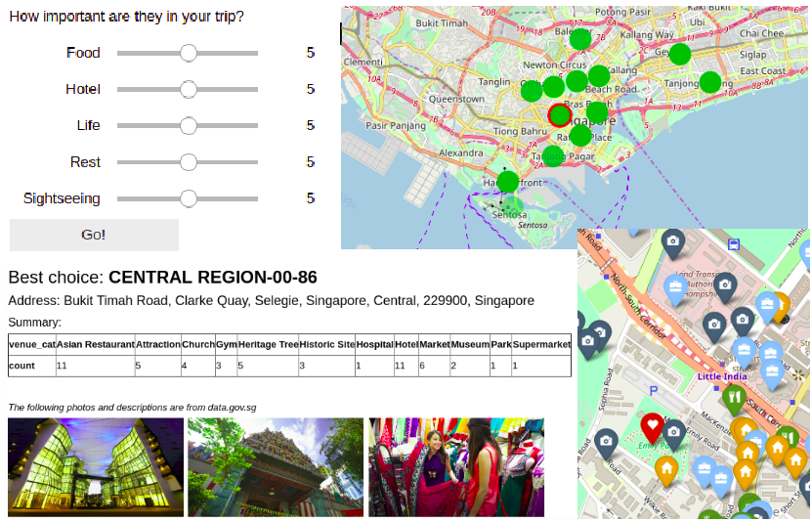Click faded green circle above Sentosa label
Image resolution: width=812 pixels, height=522 pixels.
click(x=513, y=206)
